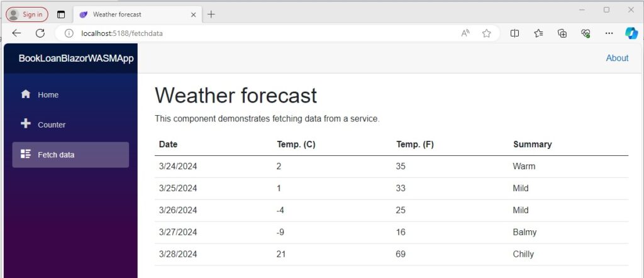Open the Copilot icon in toolbar
This screenshot has height=278, width=644.
631,33
